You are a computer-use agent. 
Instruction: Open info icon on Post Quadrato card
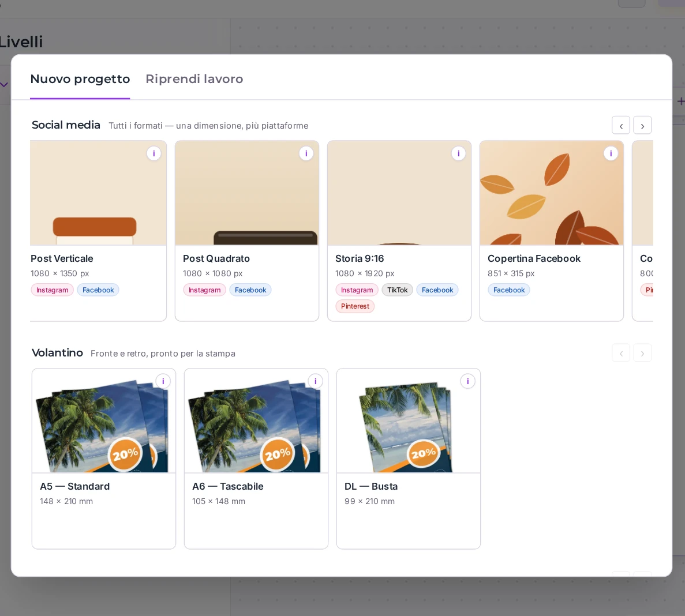(306, 153)
